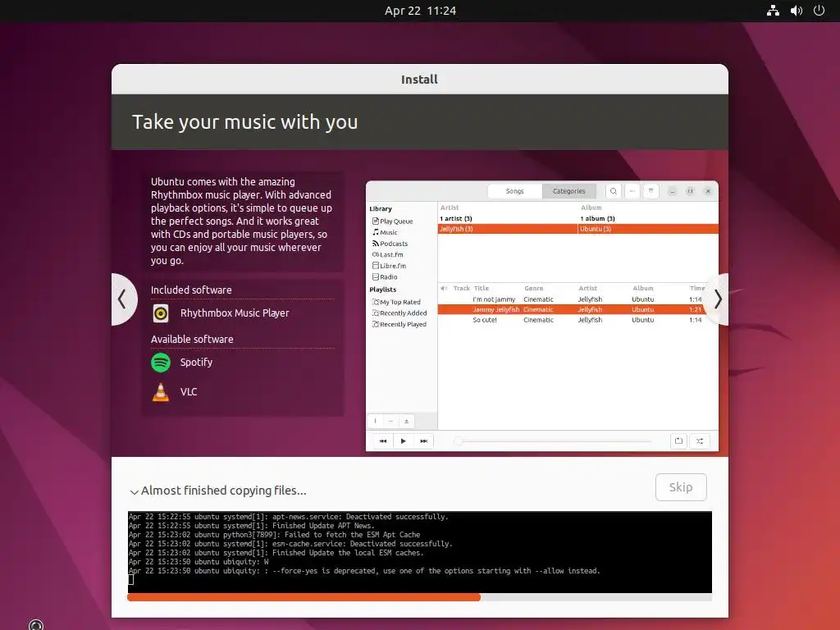Image resolution: width=840 pixels, height=630 pixels.
Task: Collapse the 'Almost finished copying files' details expander
Action: (x=134, y=491)
